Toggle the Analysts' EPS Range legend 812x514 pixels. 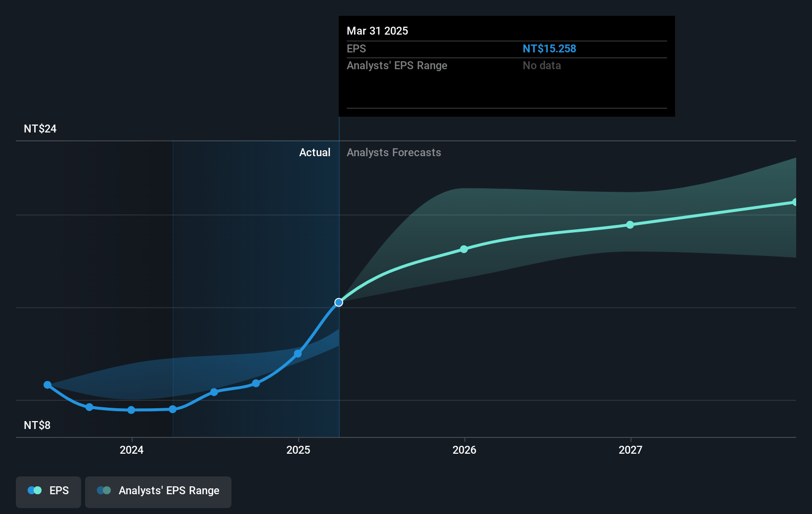pyautogui.click(x=158, y=492)
